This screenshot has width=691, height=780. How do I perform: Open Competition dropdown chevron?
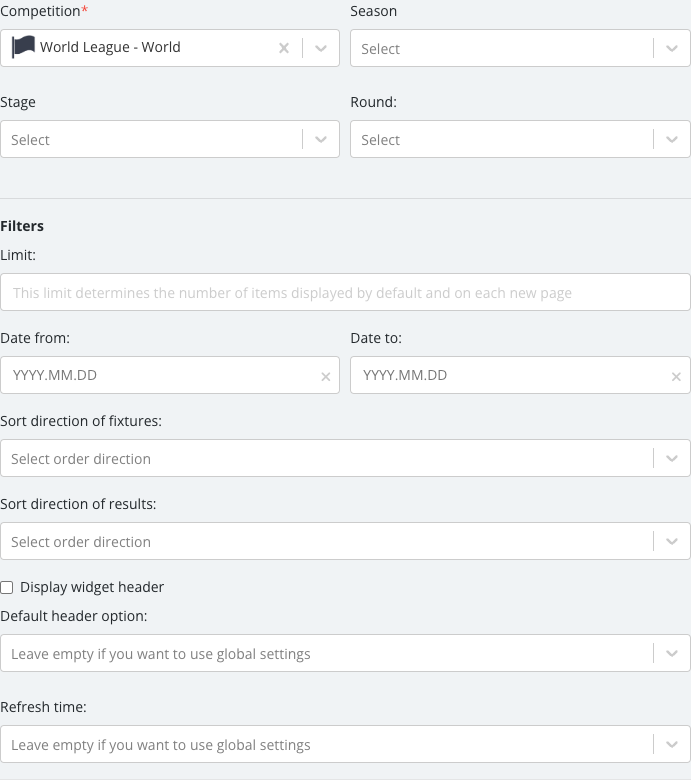[321, 48]
